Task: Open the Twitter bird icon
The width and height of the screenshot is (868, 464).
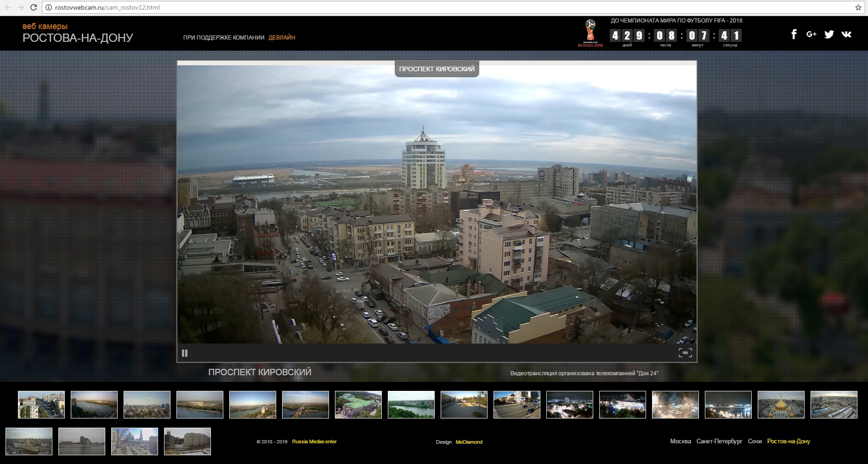Action: click(x=829, y=34)
